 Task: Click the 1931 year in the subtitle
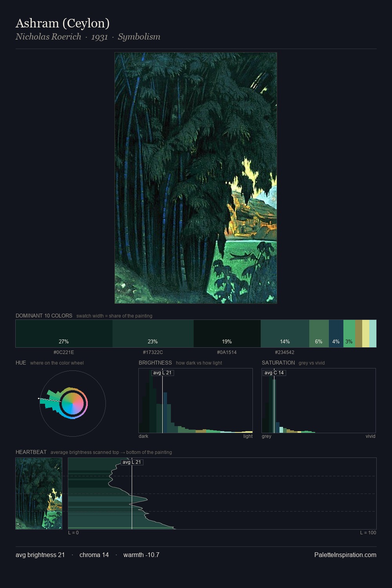100,37
